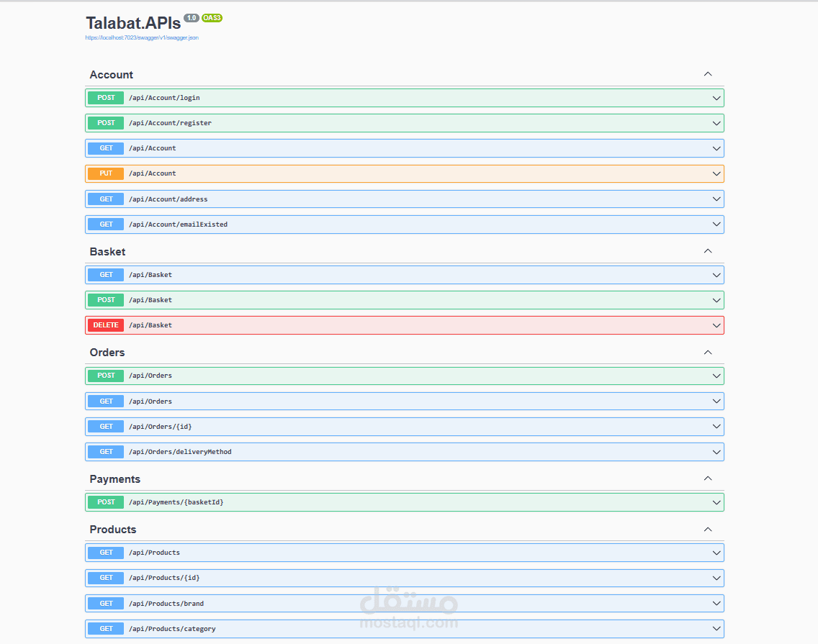
Task: Collapse the Orders section chevron
Action: 708,353
